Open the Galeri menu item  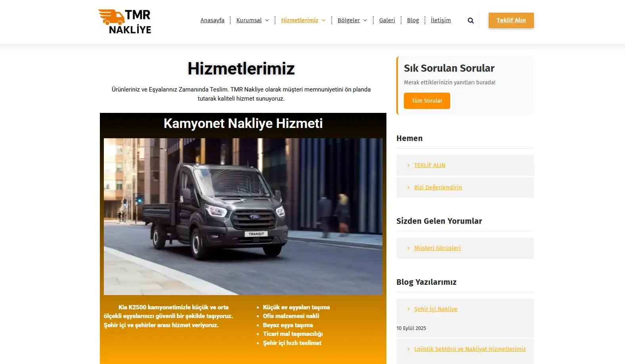387,20
